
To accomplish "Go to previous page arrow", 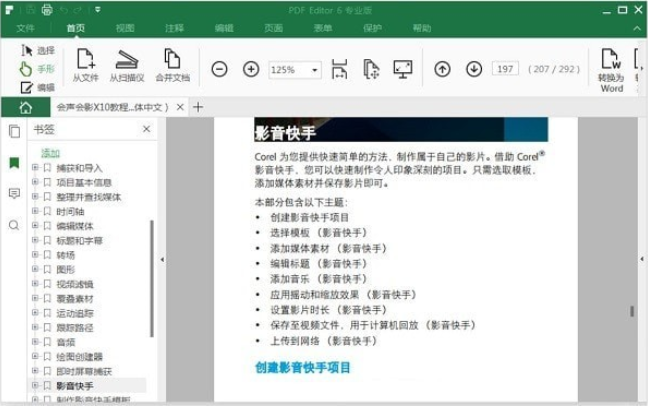I will point(442,69).
